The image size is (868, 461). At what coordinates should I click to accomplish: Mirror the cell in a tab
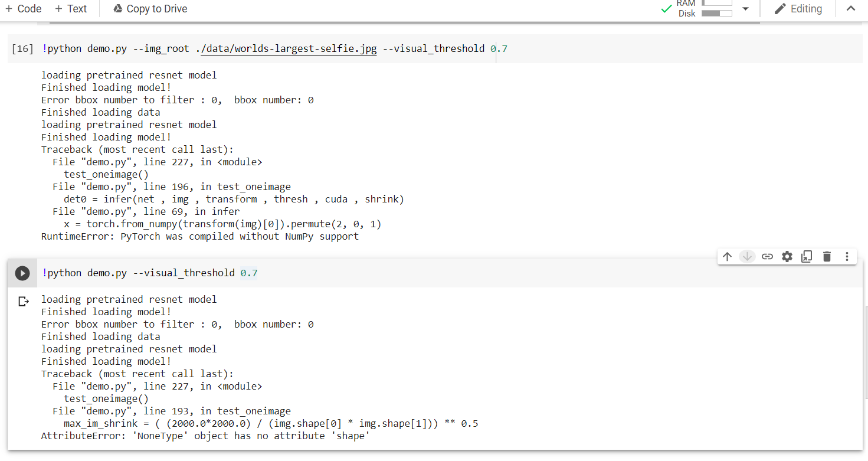tap(807, 256)
